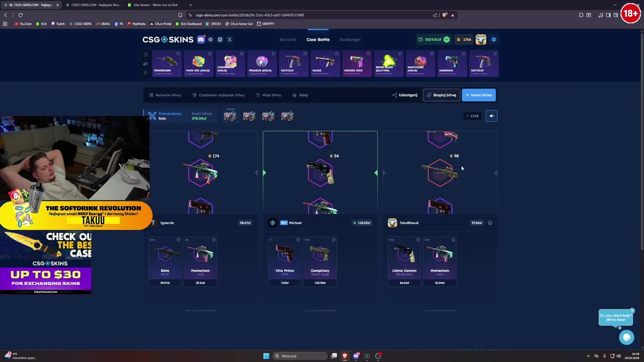Open the MANDGUN drop card

452,64
